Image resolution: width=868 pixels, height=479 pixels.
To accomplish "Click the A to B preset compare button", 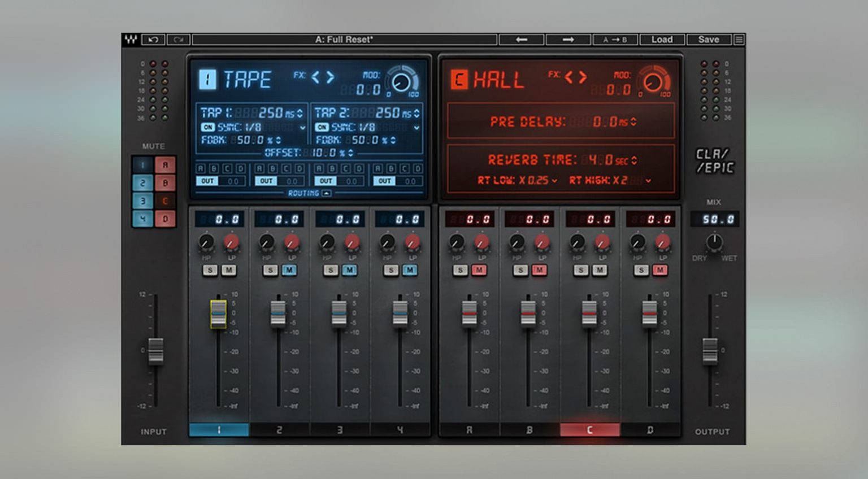I will (x=616, y=40).
